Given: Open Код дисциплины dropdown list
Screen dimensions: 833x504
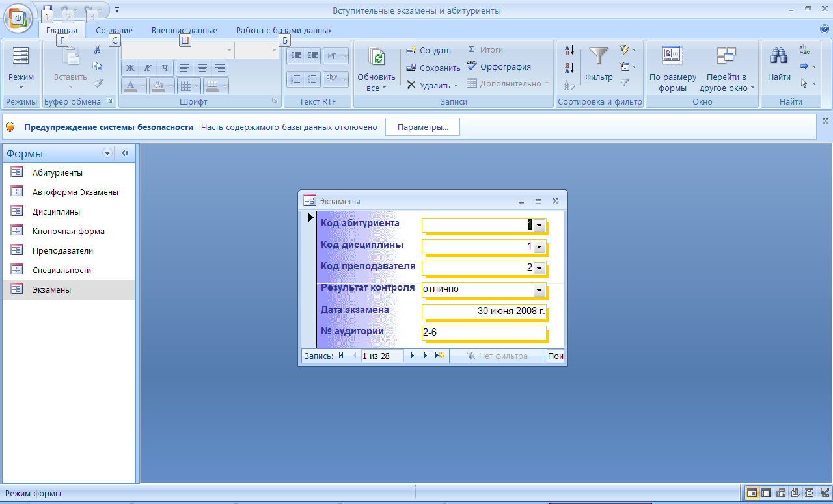Looking at the screenshot, I should [x=539, y=246].
